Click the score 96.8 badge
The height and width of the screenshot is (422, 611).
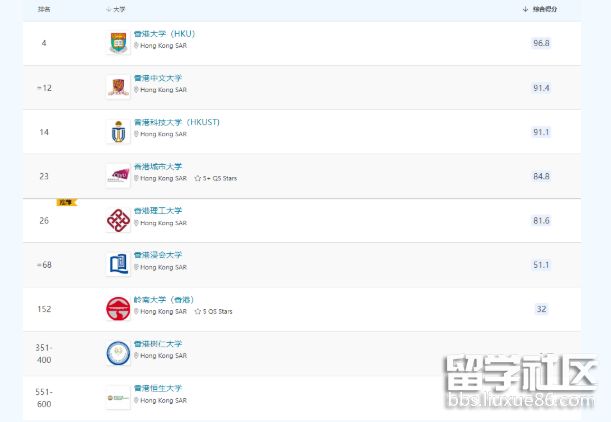coord(541,43)
